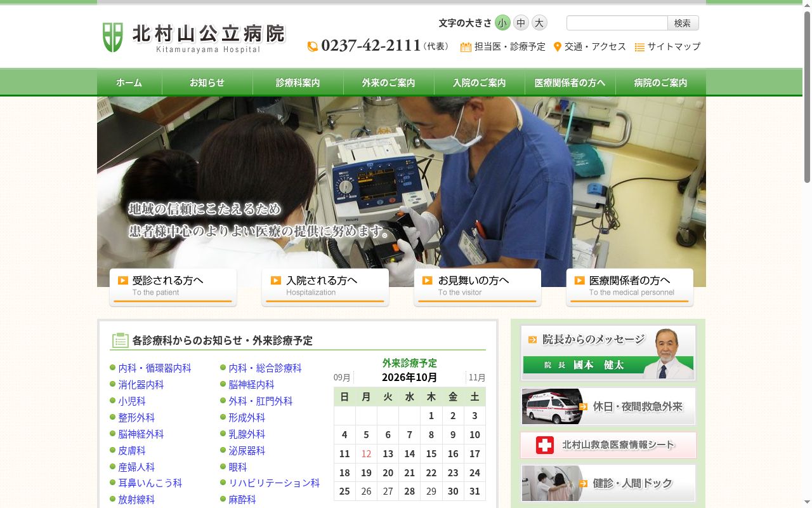Click the calendar icon next to 担当医・診療予定

466,46
